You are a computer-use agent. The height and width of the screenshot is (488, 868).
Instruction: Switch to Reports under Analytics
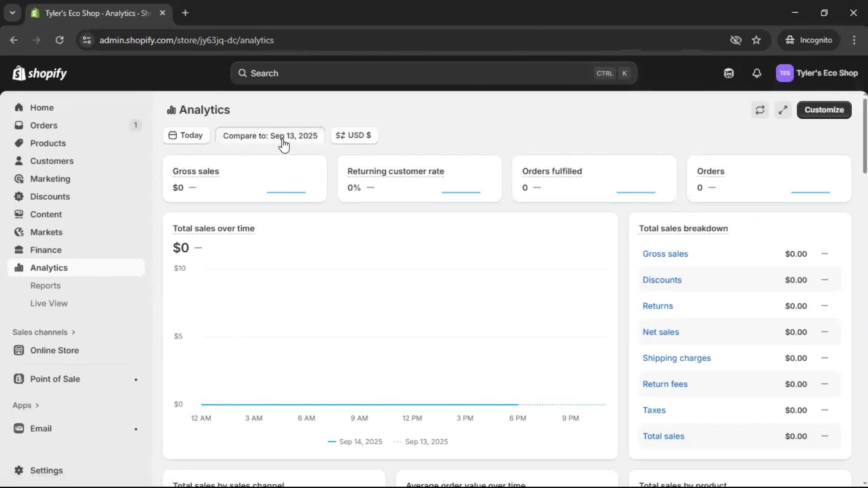46,286
